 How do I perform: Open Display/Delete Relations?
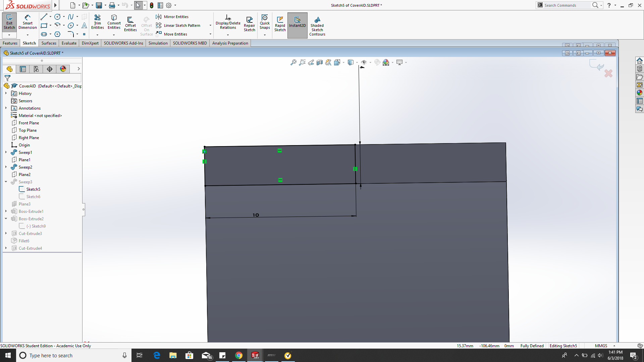pyautogui.click(x=228, y=22)
